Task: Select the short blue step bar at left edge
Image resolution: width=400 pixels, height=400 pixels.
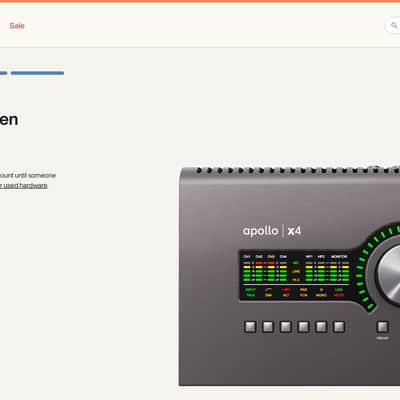Action: (3, 73)
